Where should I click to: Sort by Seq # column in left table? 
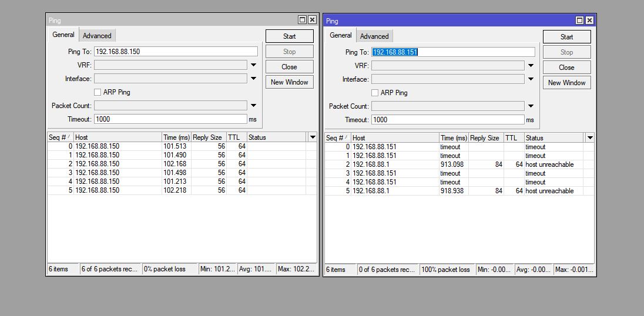pyautogui.click(x=61, y=137)
